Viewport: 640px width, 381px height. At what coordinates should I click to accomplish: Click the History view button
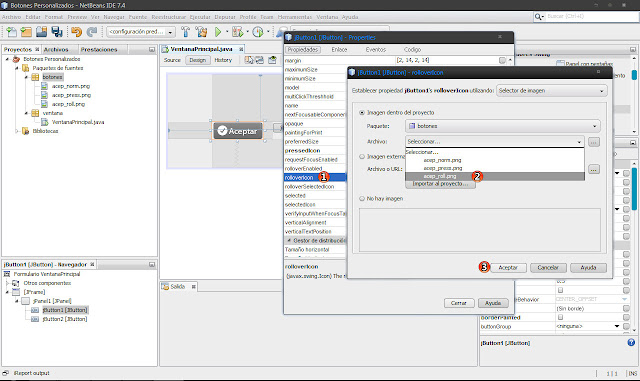pyautogui.click(x=223, y=60)
